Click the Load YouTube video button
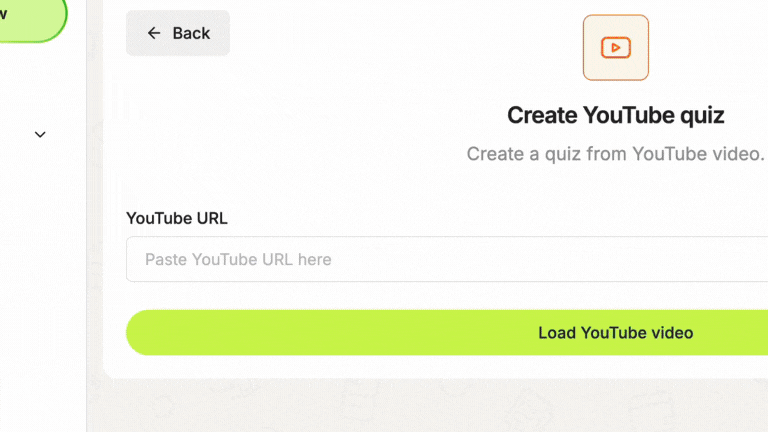This screenshot has height=432, width=768. pos(447,333)
